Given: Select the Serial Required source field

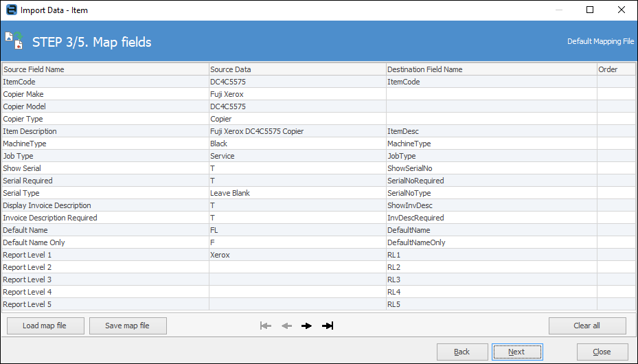Looking at the screenshot, I should tap(105, 181).
